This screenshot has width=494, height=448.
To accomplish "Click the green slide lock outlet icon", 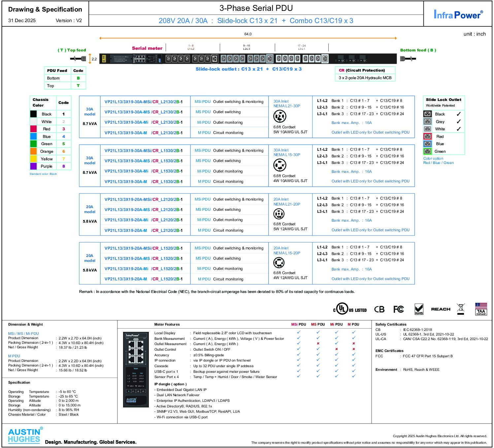I will [428, 151].
